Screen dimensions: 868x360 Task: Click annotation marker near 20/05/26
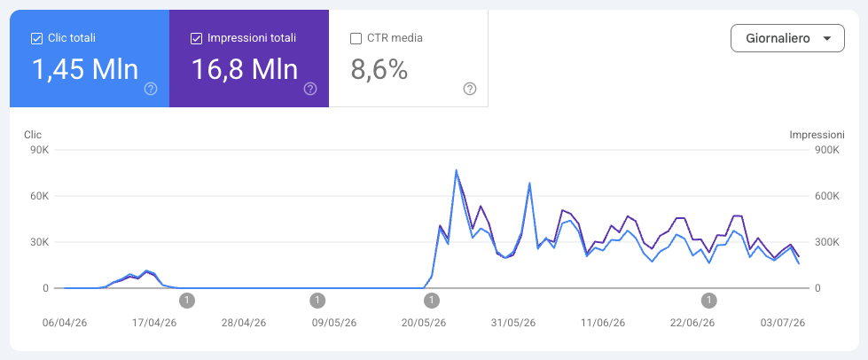[x=431, y=301]
